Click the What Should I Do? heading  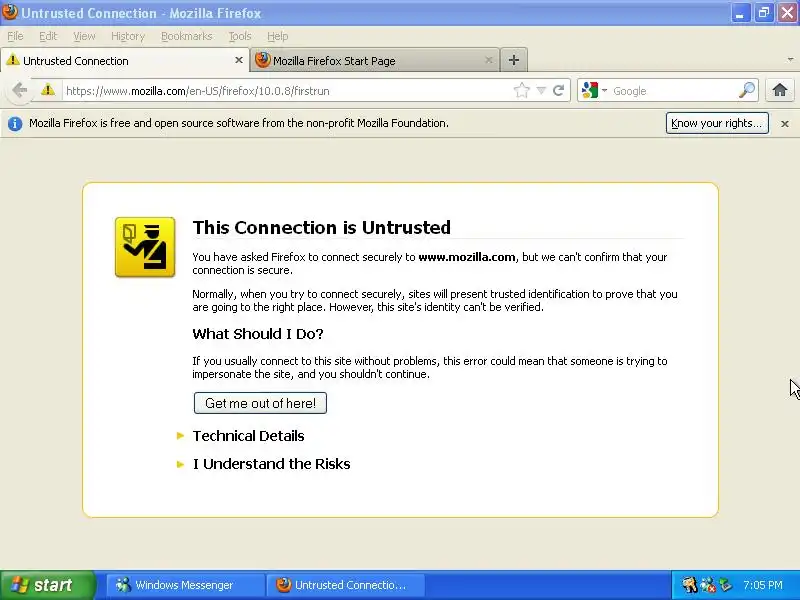point(258,334)
